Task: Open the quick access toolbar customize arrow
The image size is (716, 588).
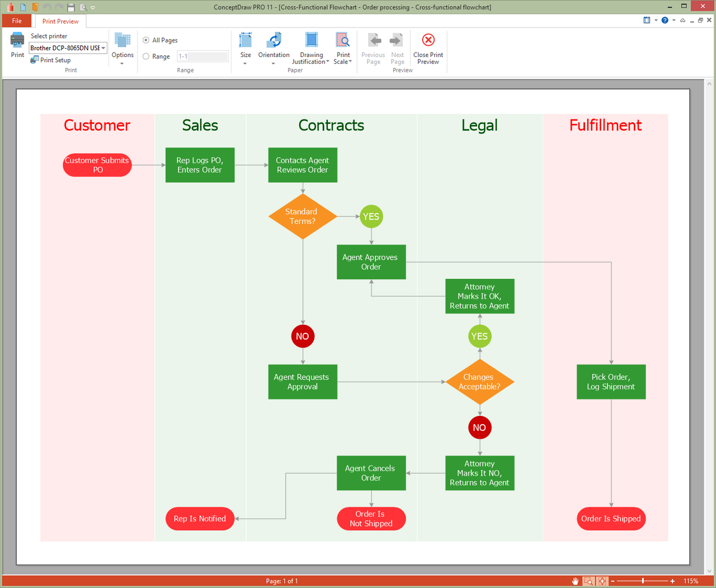Action: (93, 8)
